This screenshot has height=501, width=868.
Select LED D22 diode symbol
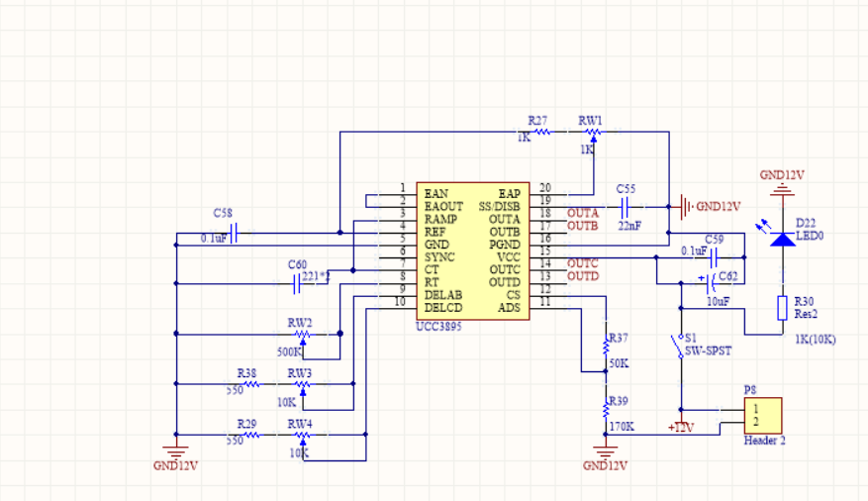[782, 240]
